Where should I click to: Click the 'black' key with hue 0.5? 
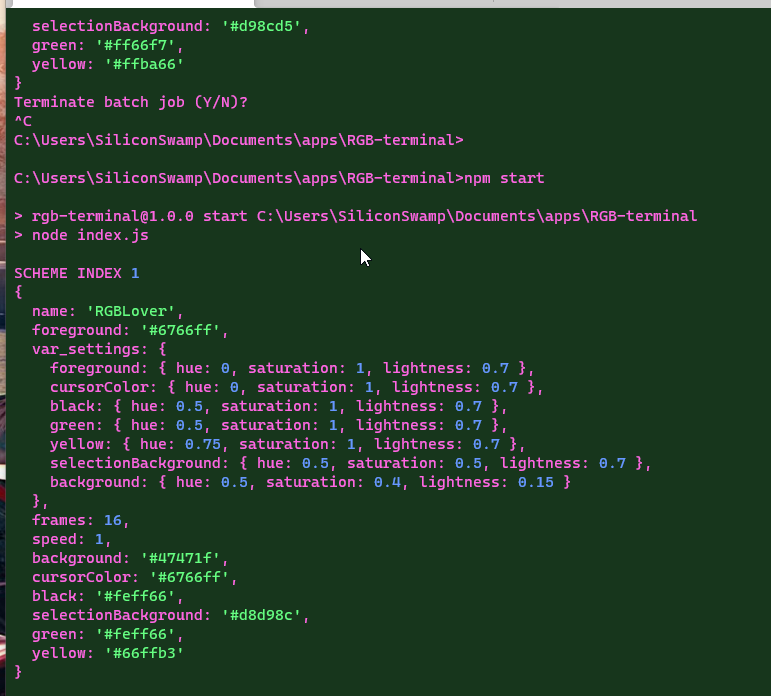[x=72, y=406]
